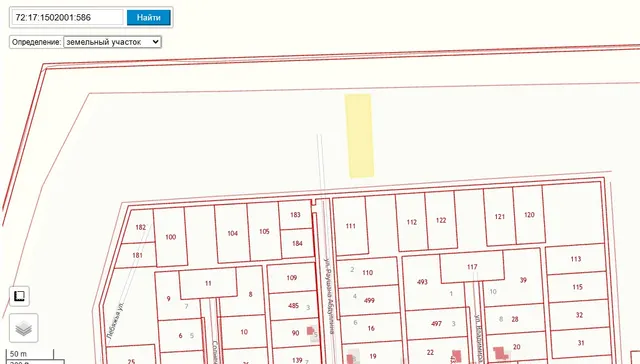The width and height of the screenshot is (640, 364).
Task: Click parcel labeled 499
Action: [369, 300]
